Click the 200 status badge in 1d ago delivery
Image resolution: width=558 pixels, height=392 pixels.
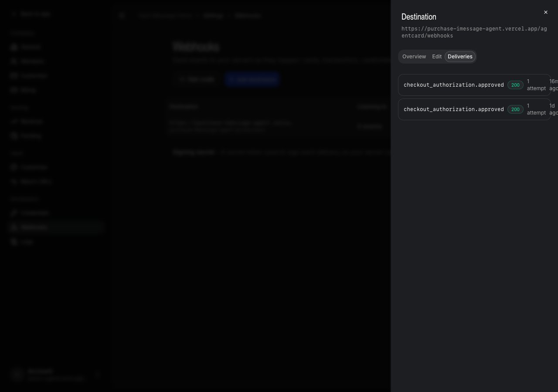(x=515, y=109)
